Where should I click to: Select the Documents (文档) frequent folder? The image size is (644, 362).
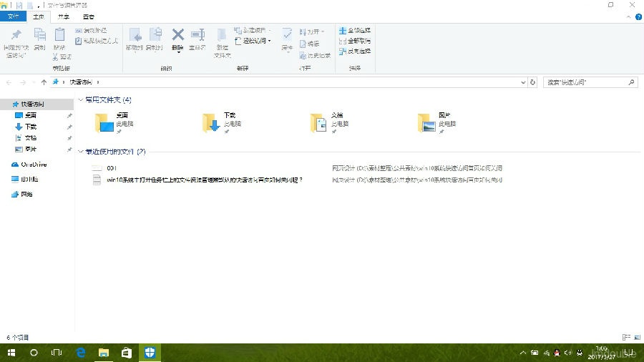pyautogui.click(x=330, y=123)
